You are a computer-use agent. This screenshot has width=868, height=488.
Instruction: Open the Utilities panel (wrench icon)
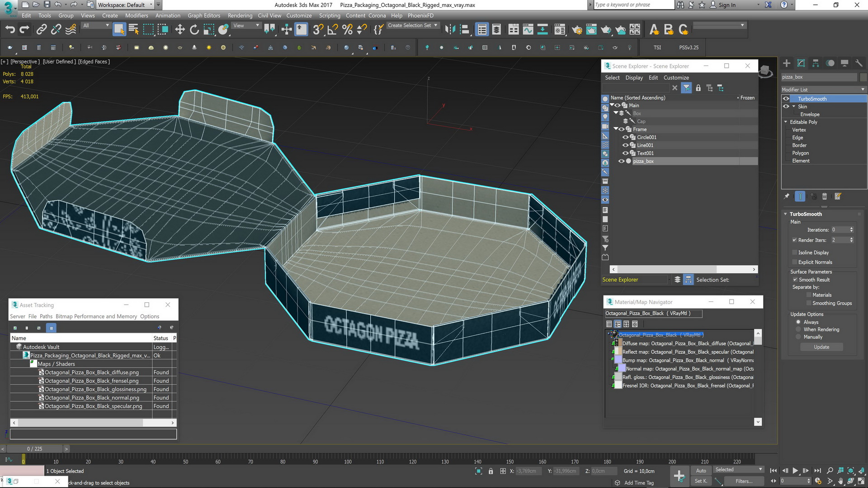tap(859, 63)
